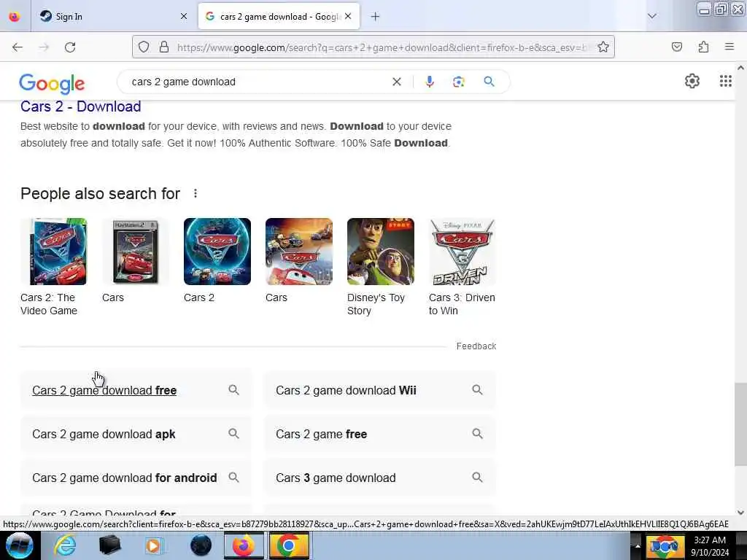Open Cars 2: The Video Game thumbnail

(54, 252)
